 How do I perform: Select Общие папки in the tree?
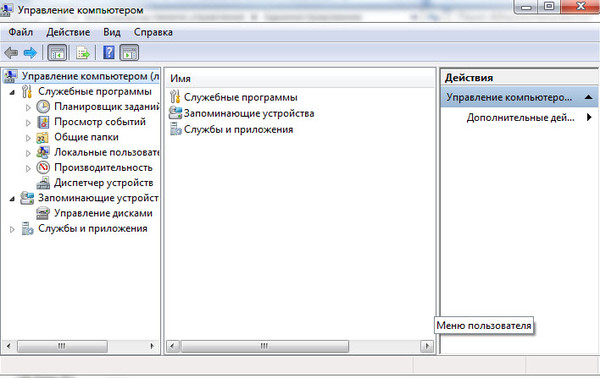coord(86,137)
